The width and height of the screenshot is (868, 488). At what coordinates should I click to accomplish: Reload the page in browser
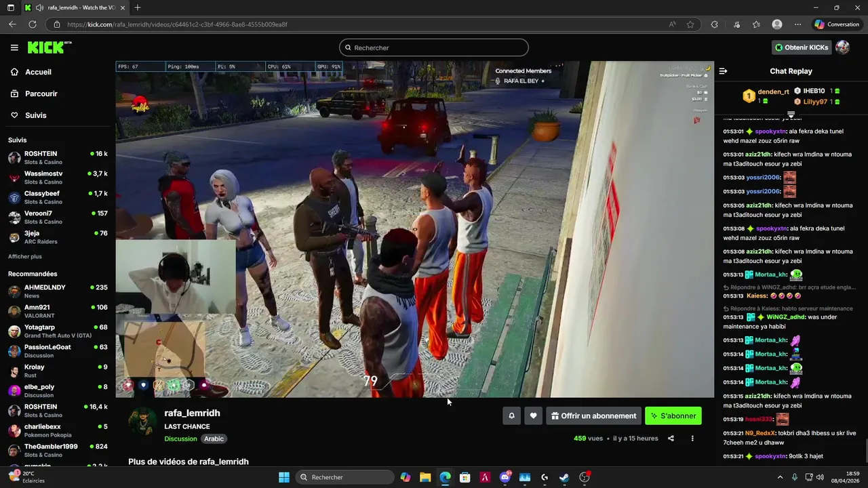[x=32, y=24]
